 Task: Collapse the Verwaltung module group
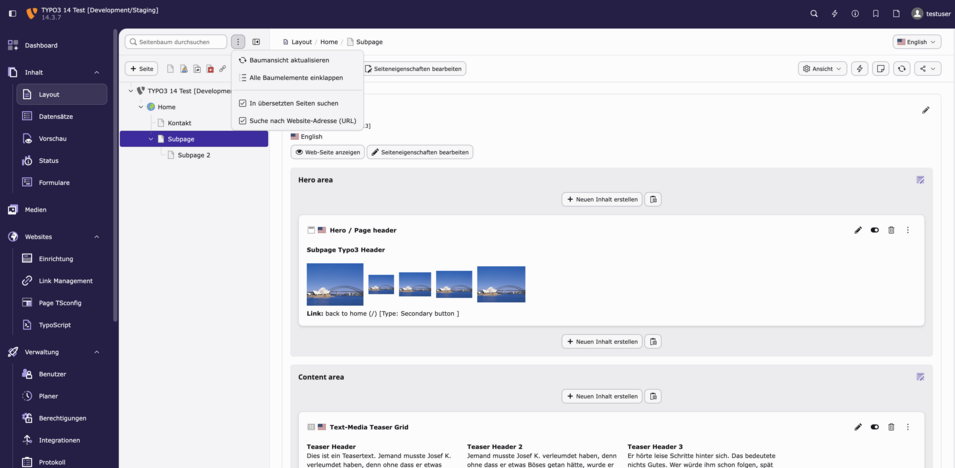point(56,352)
